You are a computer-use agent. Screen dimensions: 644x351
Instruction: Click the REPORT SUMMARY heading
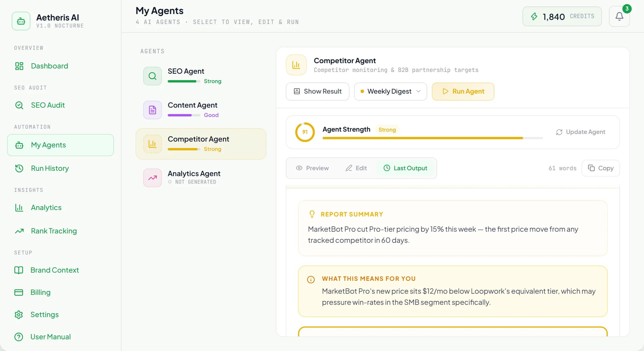coord(352,214)
